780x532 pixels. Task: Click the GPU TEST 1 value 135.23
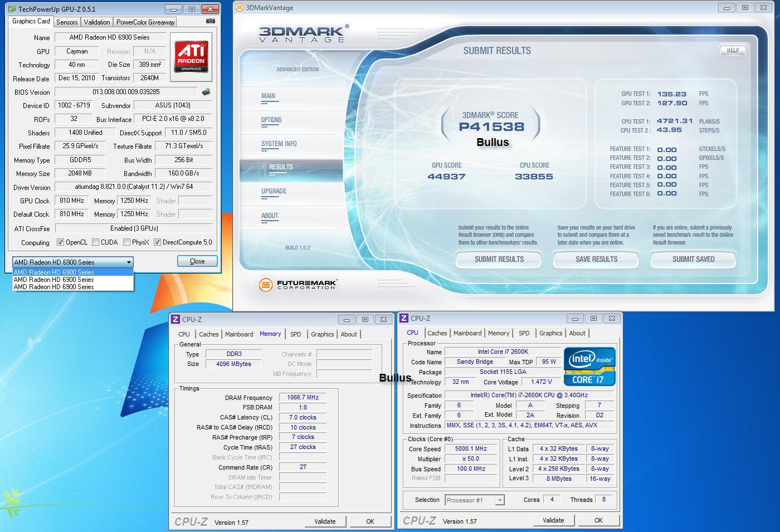point(672,94)
